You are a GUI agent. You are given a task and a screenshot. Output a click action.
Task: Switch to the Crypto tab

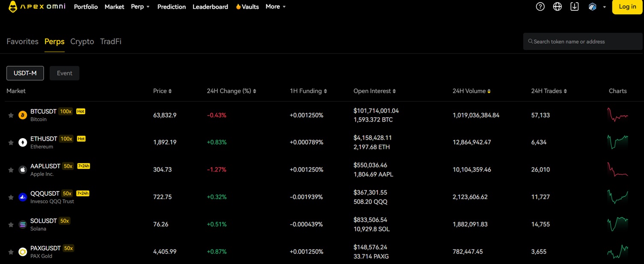tap(82, 42)
